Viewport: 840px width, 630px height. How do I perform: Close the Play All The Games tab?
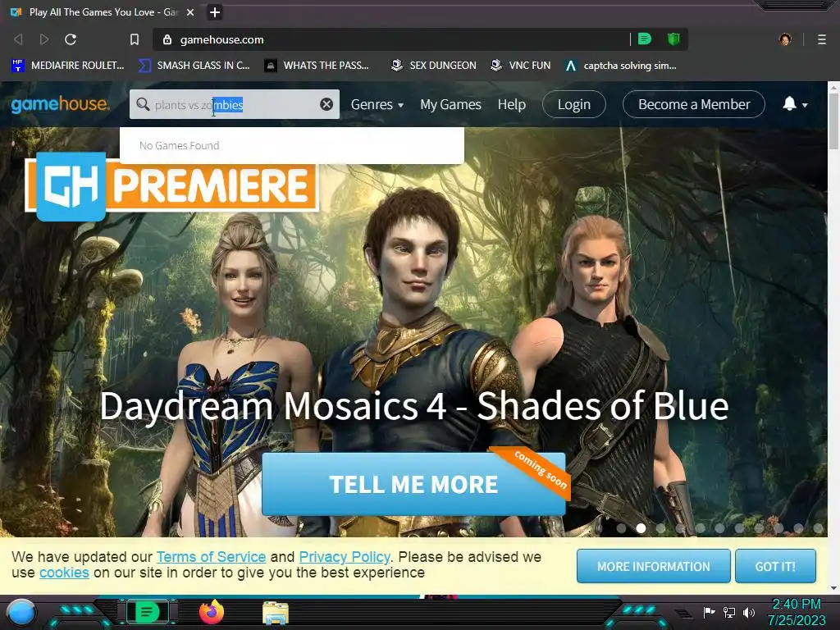coord(190,12)
